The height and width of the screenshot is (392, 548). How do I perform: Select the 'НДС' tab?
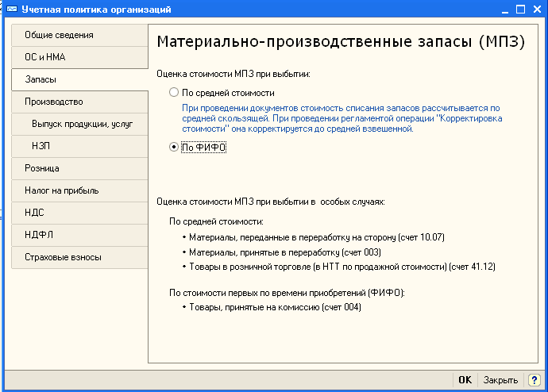click(79, 213)
